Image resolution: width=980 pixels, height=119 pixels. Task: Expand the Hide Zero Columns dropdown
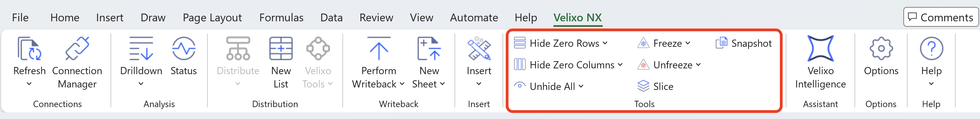click(620, 65)
